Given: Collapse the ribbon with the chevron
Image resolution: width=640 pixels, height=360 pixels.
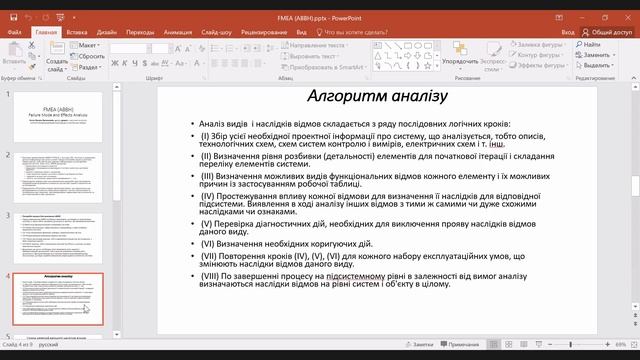Looking at the screenshot, I should point(633,78).
